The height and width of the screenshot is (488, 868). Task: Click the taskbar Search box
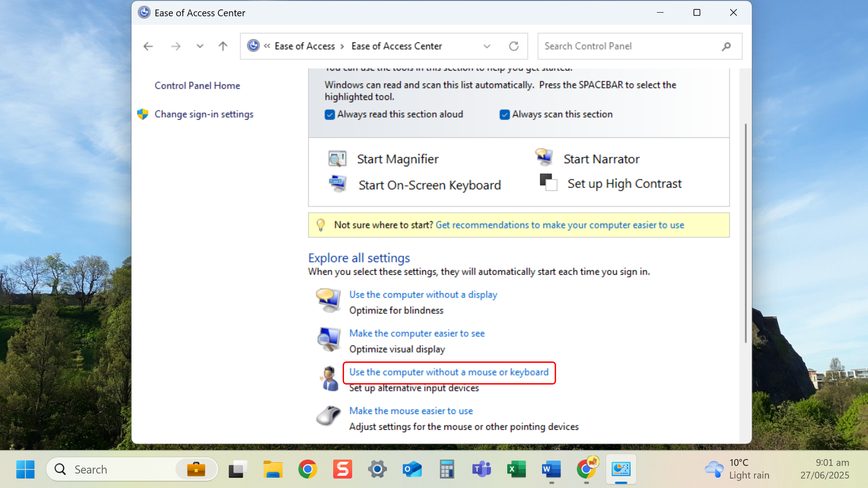(132, 469)
